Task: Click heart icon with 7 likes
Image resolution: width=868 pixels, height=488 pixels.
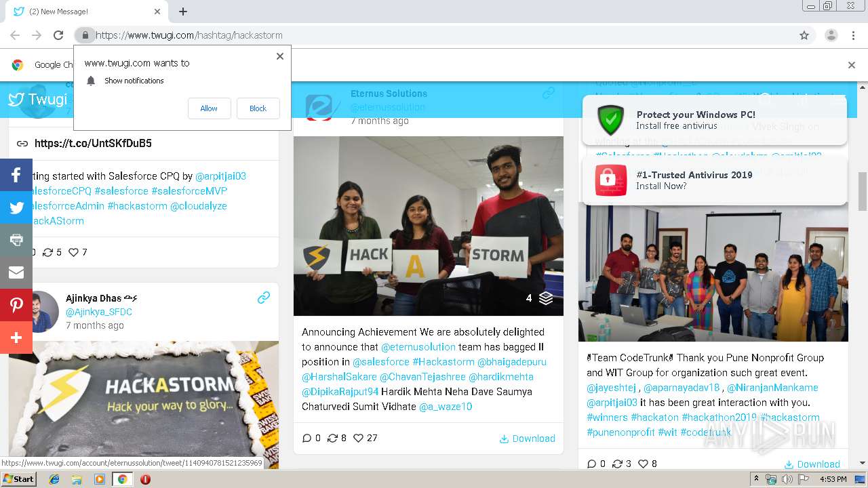Action: click(74, 252)
